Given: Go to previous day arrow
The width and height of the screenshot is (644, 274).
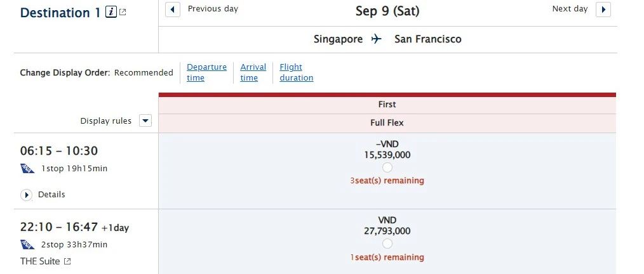Looking at the screenshot, I should tap(173, 10).
